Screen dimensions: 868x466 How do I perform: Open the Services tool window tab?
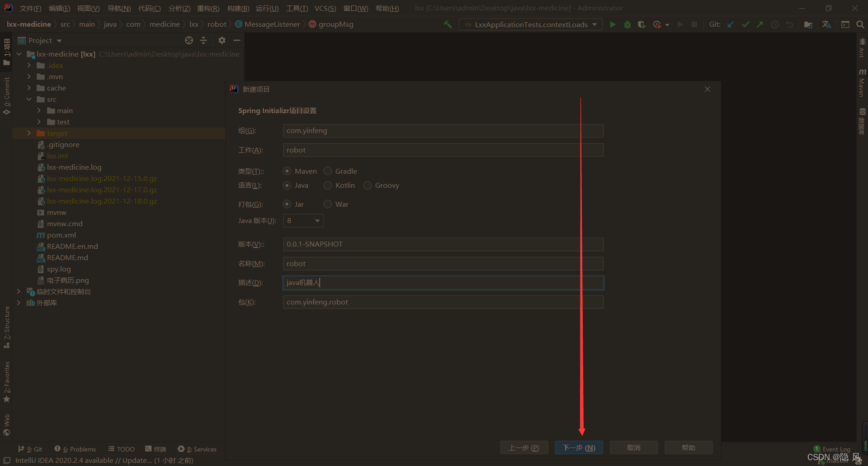pos(197,449)
